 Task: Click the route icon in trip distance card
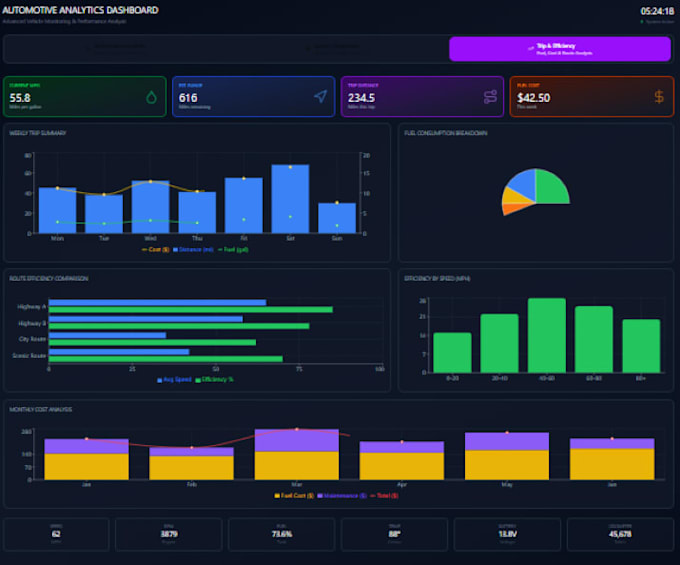tap(490, 97)
